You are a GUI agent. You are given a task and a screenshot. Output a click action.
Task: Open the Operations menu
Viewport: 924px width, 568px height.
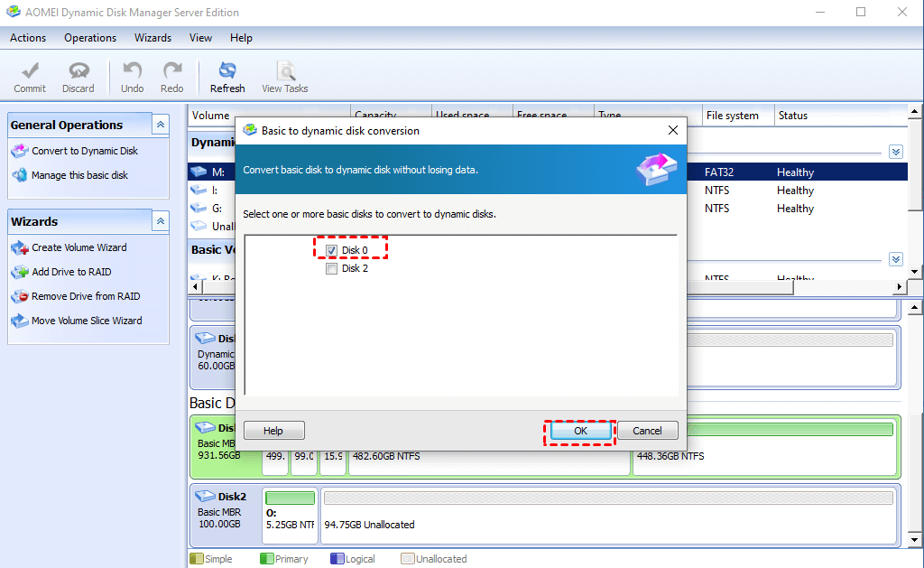click(x=90, y=38)
